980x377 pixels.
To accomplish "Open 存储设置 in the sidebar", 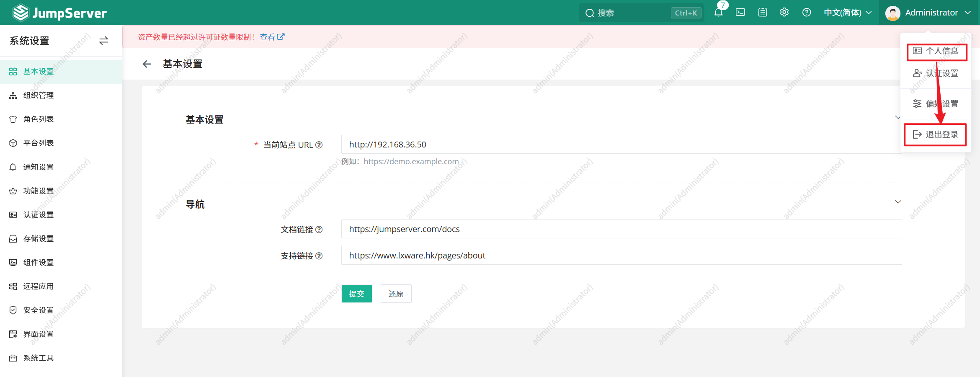I will tap(61, 239).
